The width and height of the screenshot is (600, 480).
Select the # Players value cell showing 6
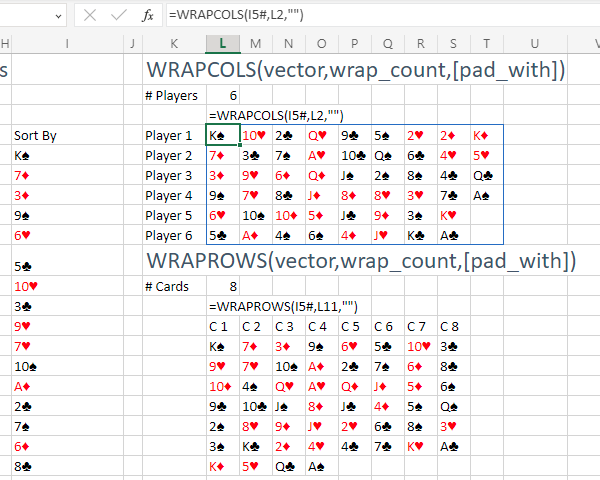tap(222, 95)
